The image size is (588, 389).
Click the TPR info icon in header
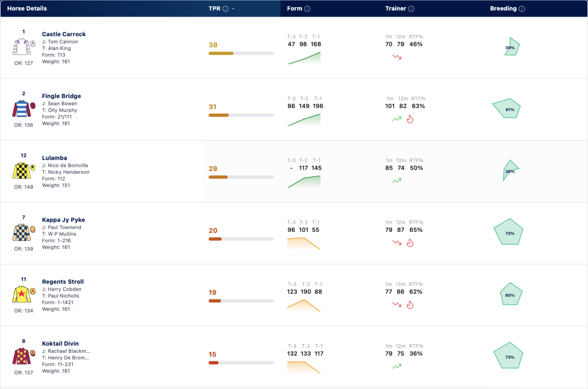[x=225, y=9]
